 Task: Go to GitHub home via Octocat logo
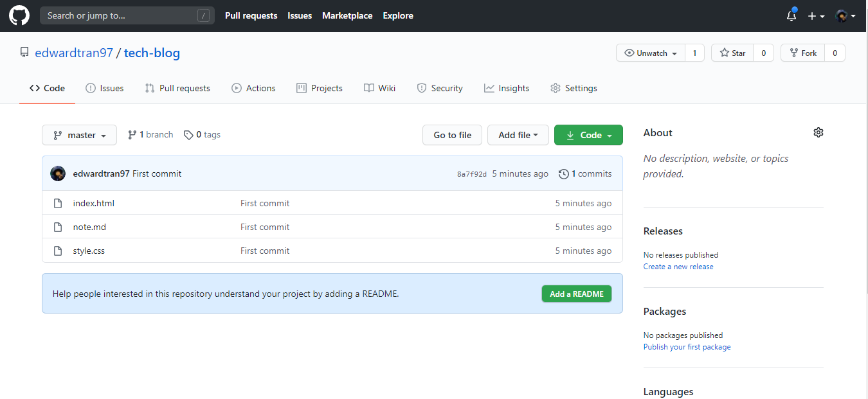[x=19, y=15]
